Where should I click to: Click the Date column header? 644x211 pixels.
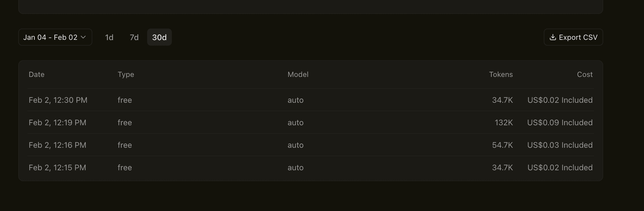[x=37, y=74]
